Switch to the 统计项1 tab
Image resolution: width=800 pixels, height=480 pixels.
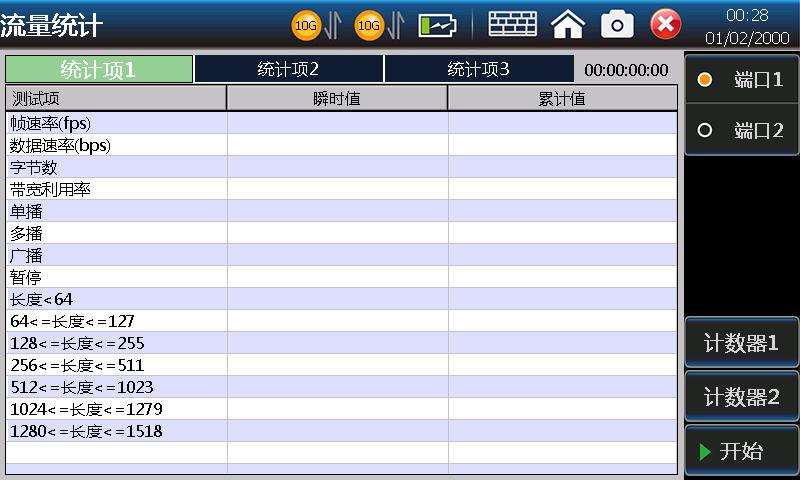98,69
